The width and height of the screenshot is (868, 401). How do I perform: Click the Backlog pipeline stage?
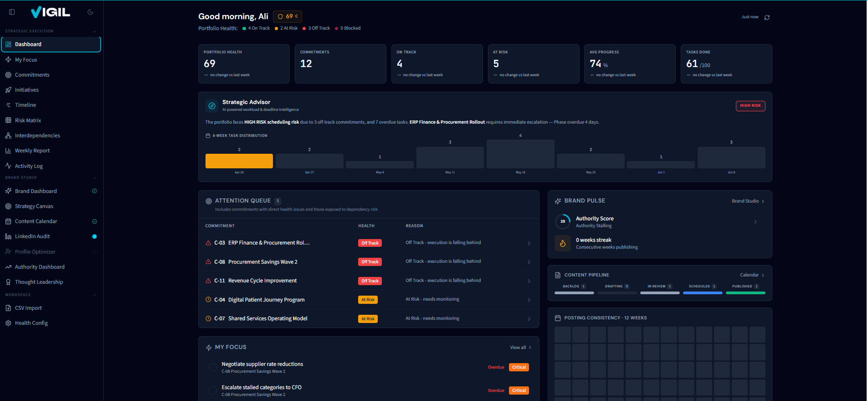(x=574, y=289)
